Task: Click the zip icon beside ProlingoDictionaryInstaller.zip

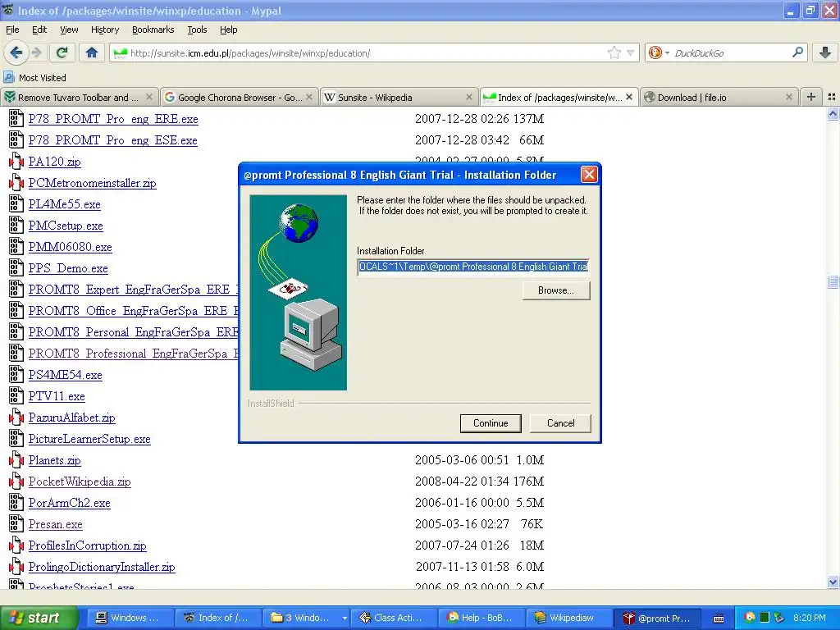Action: pos(16,567)
